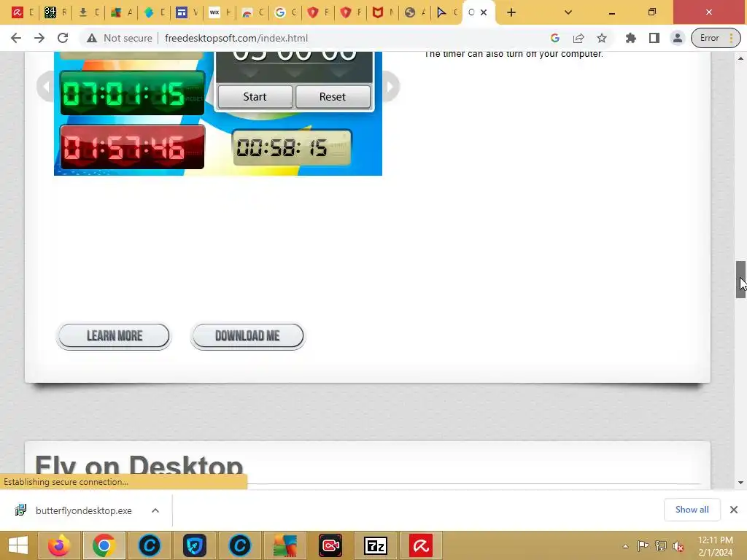Image resolution: width=747 pixels, height=560 pixels.
Task: Click the DOWNLOAD ME button
Action: (x=247, y=336)
